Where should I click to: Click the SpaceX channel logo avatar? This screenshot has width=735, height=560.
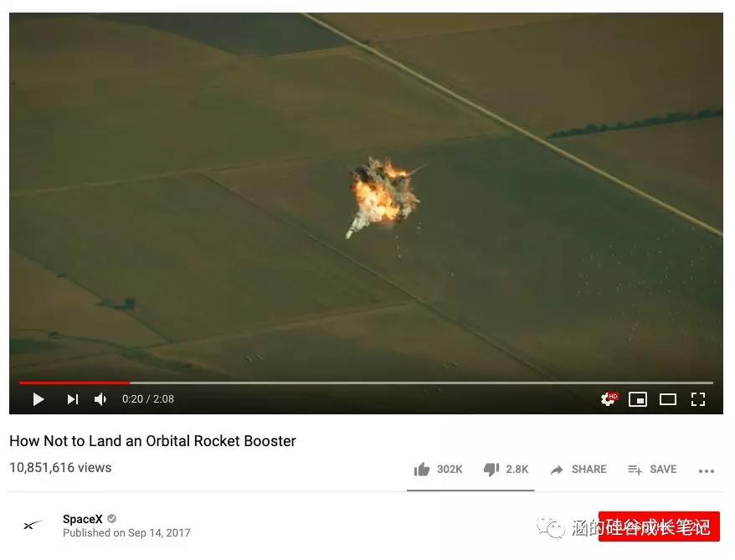[x=33, y=526]
